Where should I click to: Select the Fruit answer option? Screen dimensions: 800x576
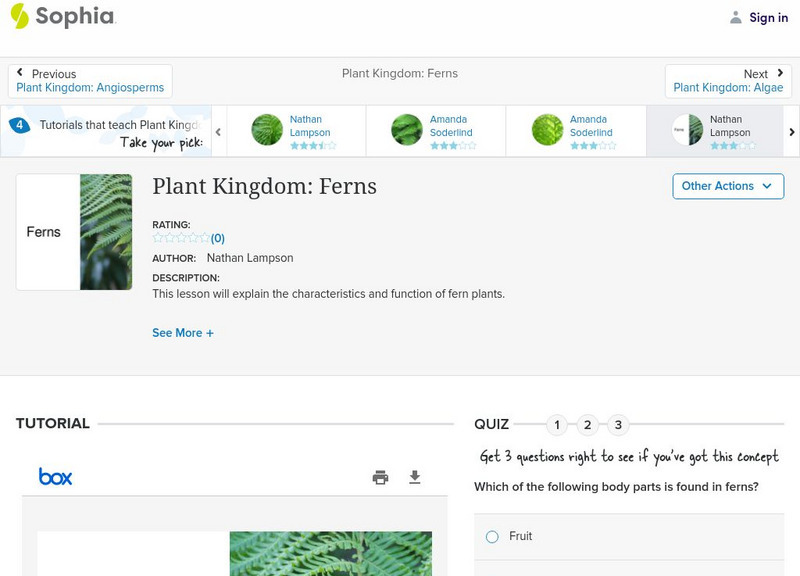click(492, 537)
